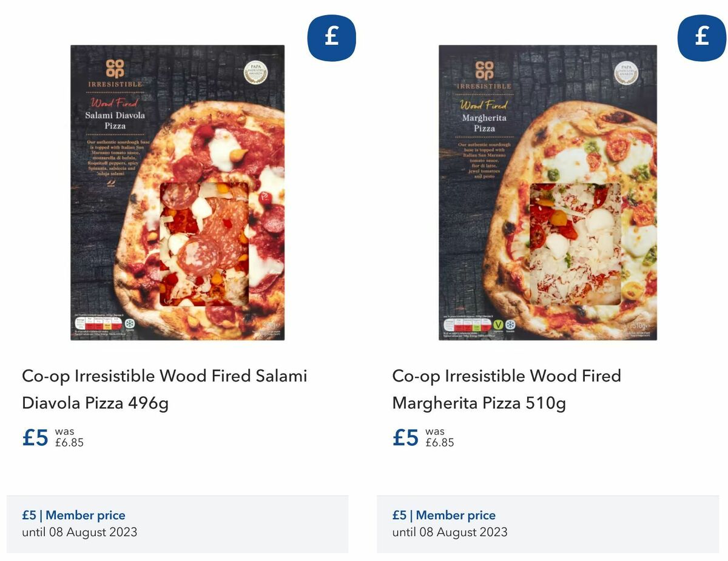Click the Papa Industry Awards seal on Margherita box
The image size is (728, 561).
[x=629, y=72]
